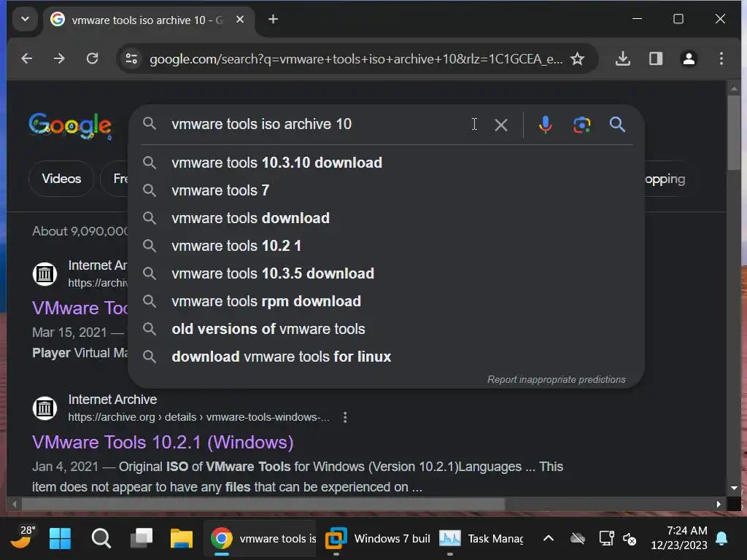Screen dimensions: 747x560
Task: Open Windows taskbar search
Action: [x=101, y=539]
